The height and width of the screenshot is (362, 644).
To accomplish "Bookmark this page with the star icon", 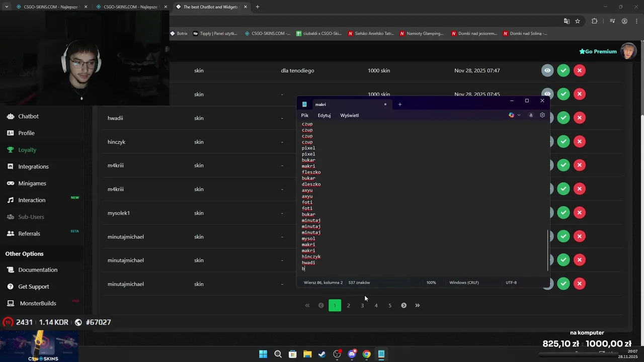I will (x=578, y=21).
